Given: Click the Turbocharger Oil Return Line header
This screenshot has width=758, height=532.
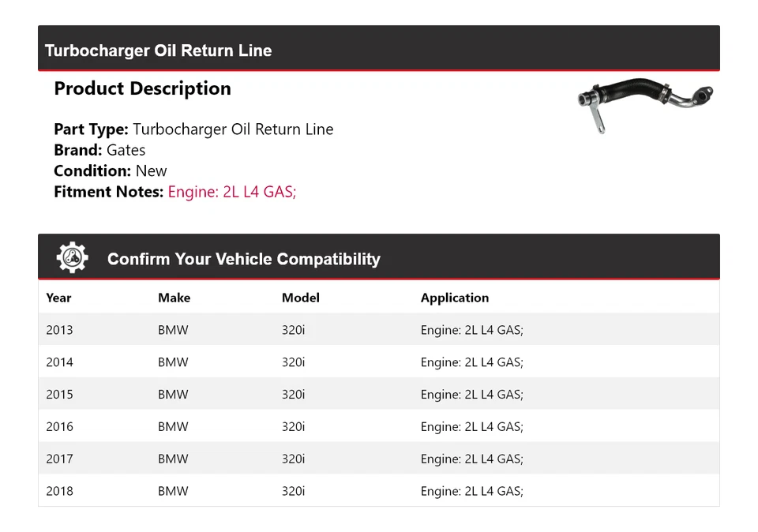Looking at the screenshot, I should coord(158,51).
